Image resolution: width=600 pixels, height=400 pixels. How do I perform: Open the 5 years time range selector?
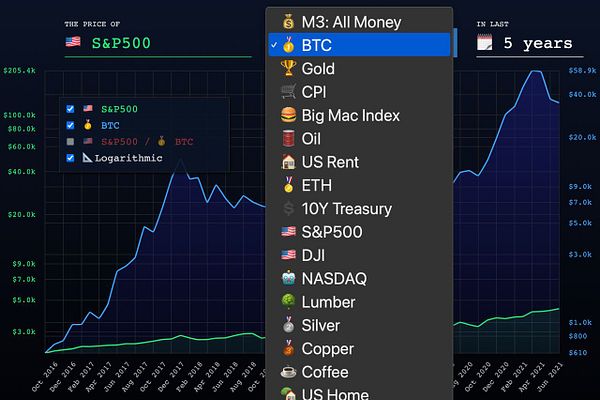click(530, 43)
